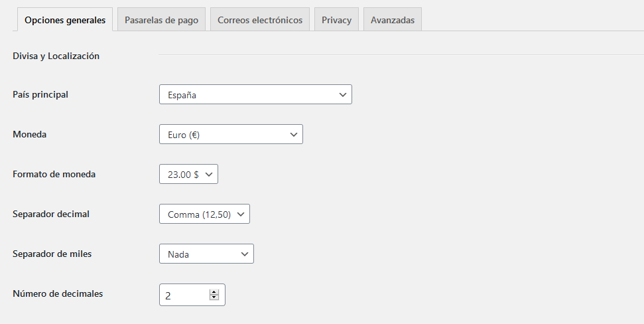Click the Separador decimal label
This screenshot has width=644, height=324.
51,214
